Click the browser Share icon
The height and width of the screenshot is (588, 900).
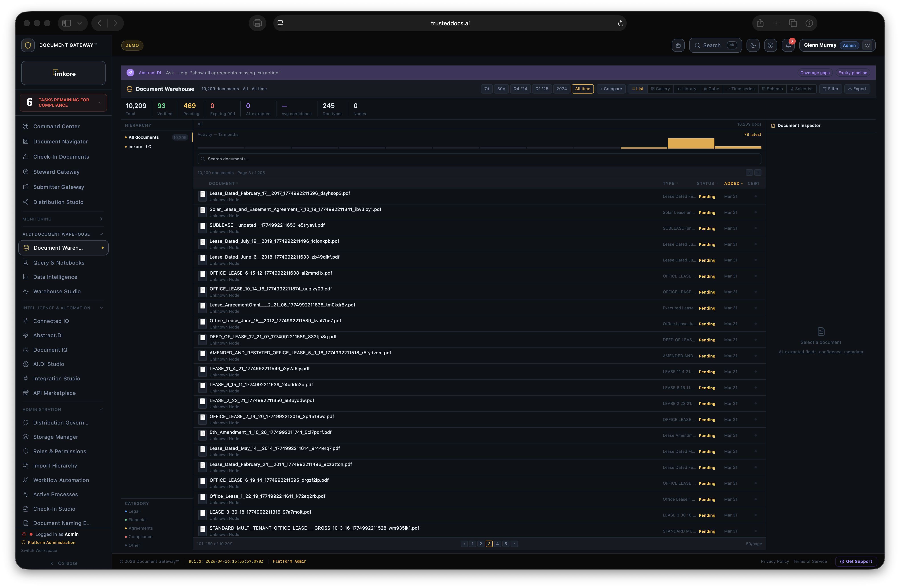(760, 23)
